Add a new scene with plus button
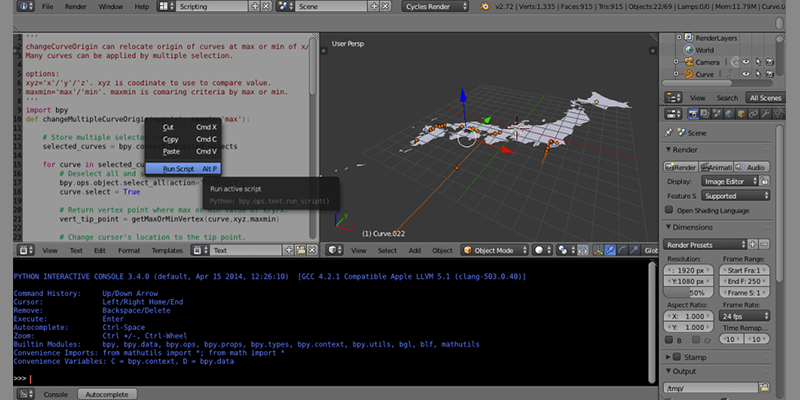 (374, 7)
